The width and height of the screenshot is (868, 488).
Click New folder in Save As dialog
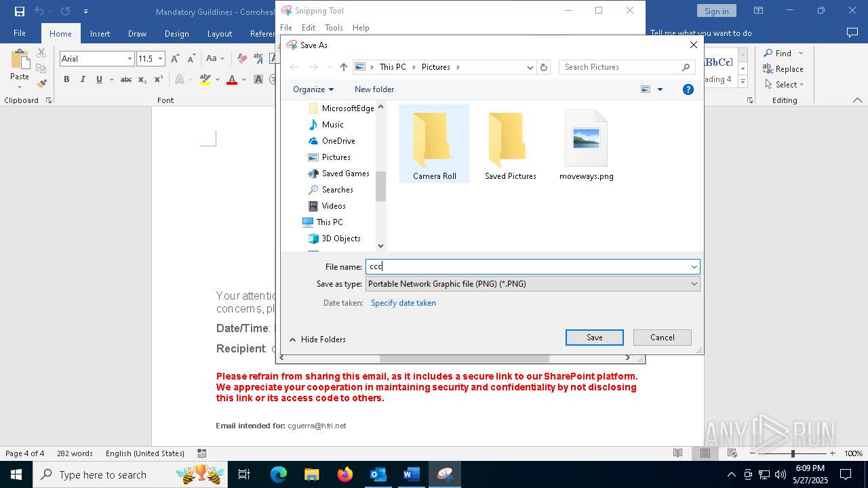[374, 89]
